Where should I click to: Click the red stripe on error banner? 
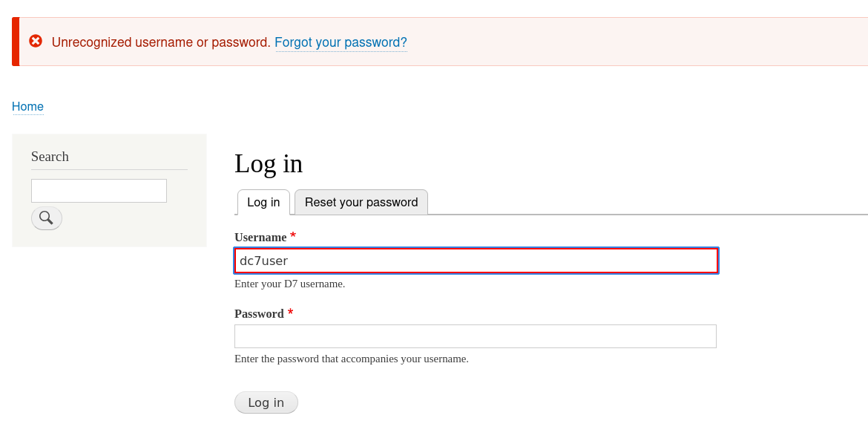click(x=16, y=42)
